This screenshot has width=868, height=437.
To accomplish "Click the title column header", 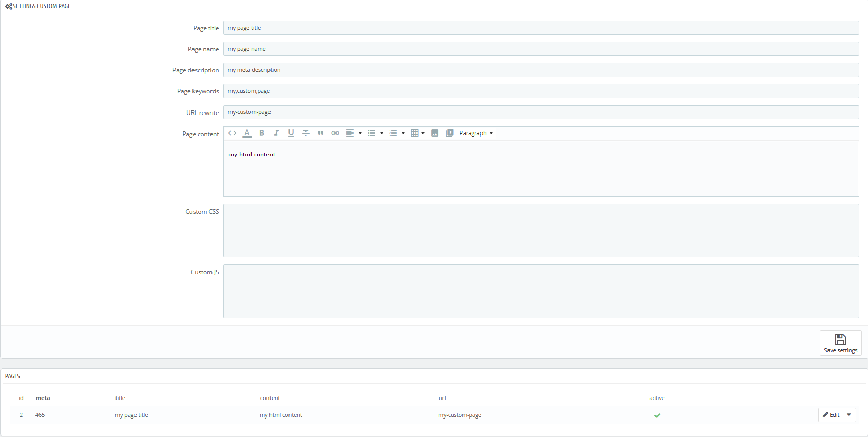I will pyautogui.click(x=120, y=398).
